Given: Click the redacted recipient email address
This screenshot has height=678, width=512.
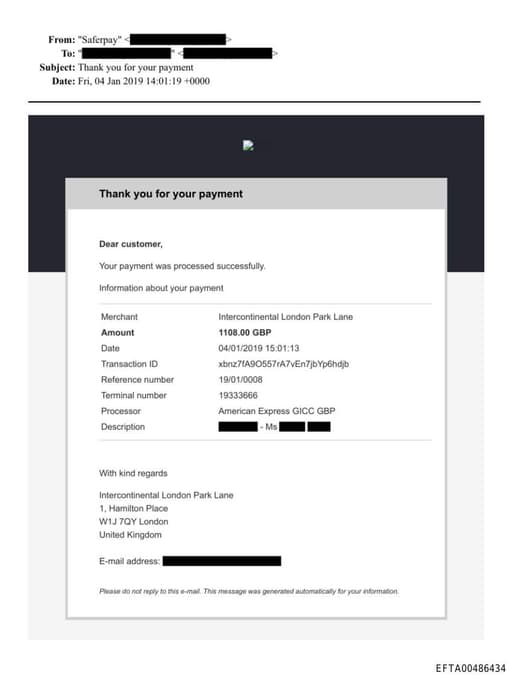Looking at the screenshot, I should point(227,54).
